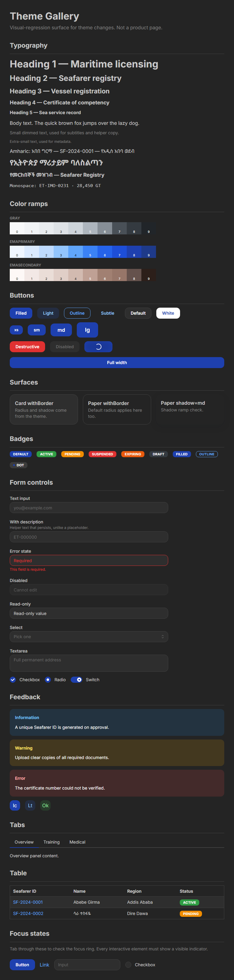Select GRAY ramp swatch 5
The width and height of the screenshot is (234, 980).
[x=90, y=228]
